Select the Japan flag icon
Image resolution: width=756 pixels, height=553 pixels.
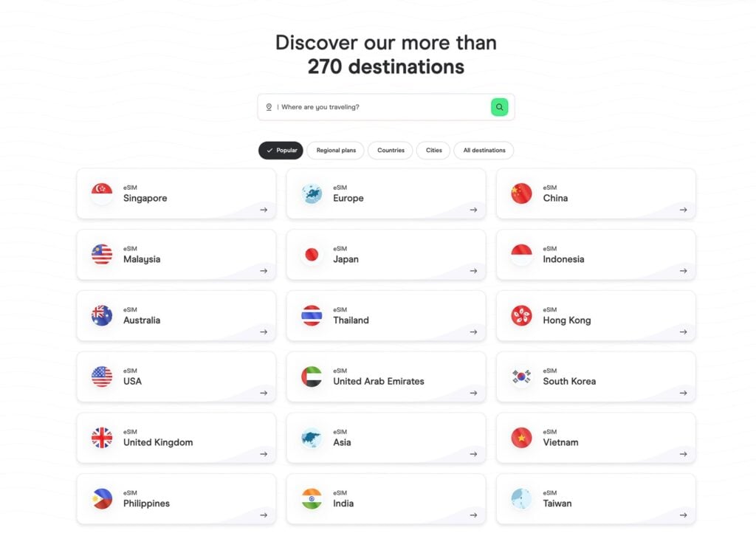point(311,255)
